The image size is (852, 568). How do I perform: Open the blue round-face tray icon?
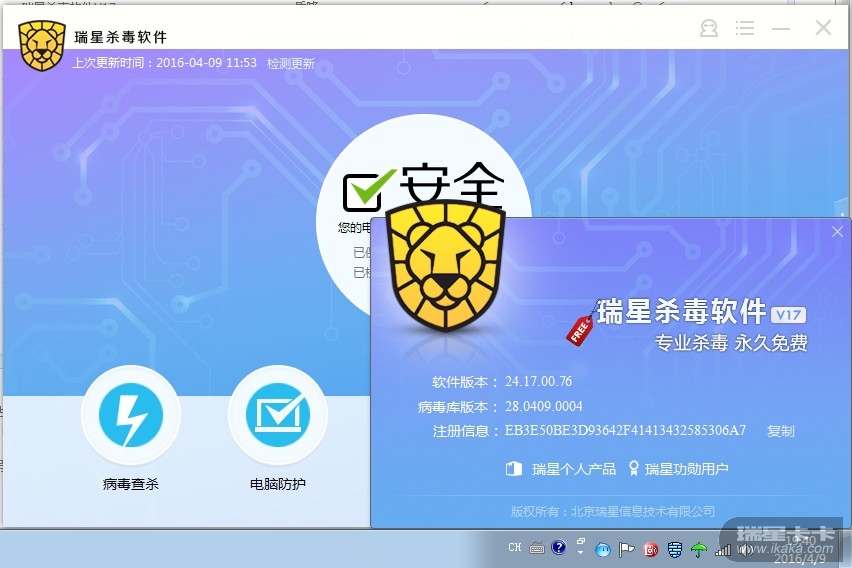coord(603,550)
